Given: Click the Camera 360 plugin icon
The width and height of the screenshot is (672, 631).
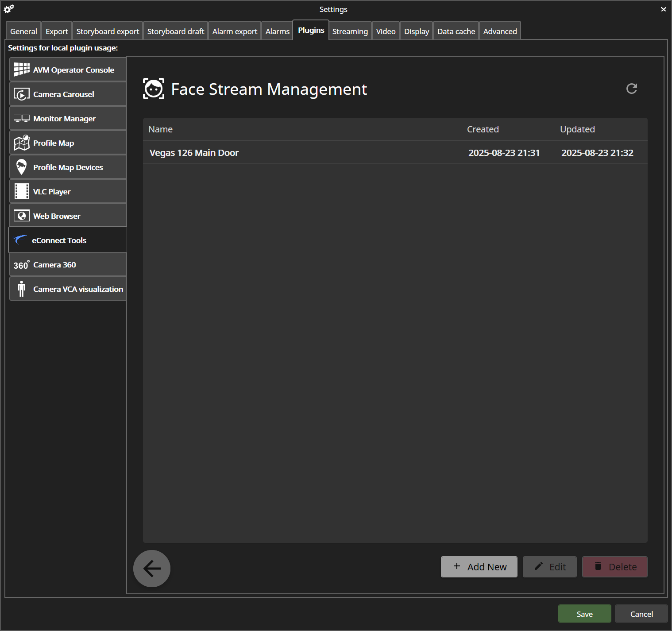Looking at the screenshot, I should tap(21, 264).
